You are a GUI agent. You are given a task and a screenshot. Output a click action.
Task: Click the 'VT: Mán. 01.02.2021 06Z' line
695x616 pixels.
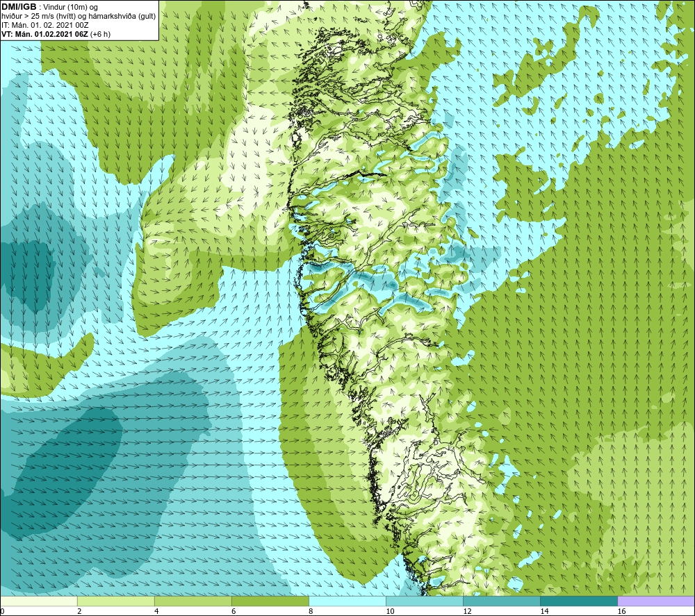[x=56, y=34]
